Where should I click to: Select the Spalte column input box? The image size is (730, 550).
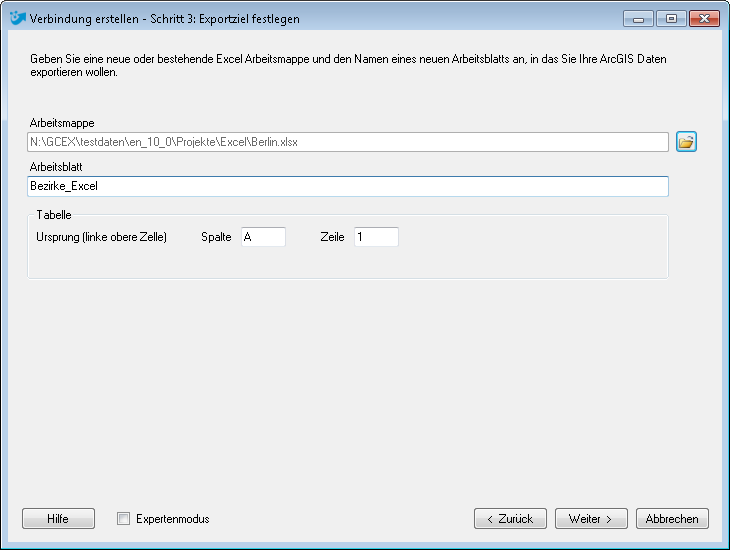coord(263,237)
